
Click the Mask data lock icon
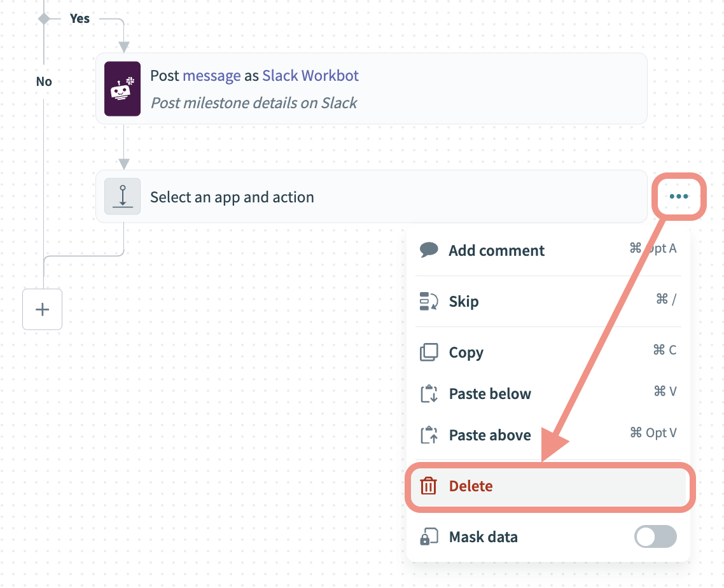coord(429,537)
